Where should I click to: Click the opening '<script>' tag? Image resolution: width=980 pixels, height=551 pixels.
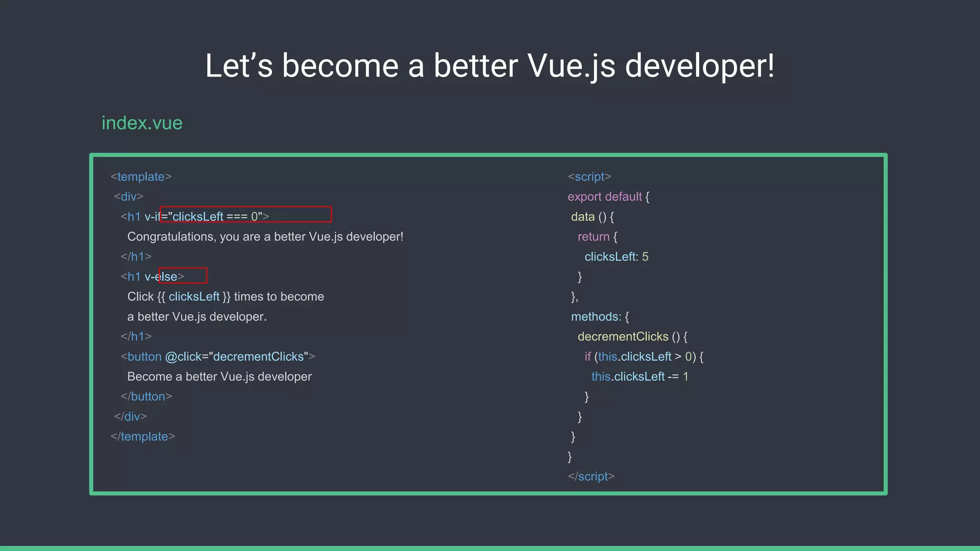[590, 176]
